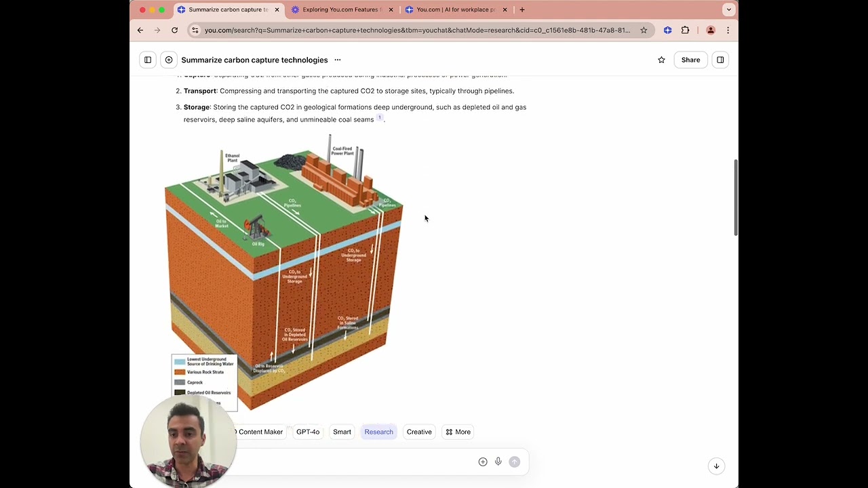This screenshot has height=488, width=868.
Task: Open the three-dot chat options menu
Action: point(338,60)
